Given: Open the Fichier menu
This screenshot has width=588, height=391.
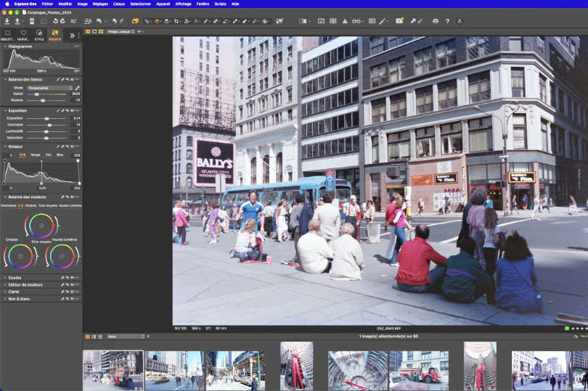Looking at the screenshot, I should pos(47,4).
